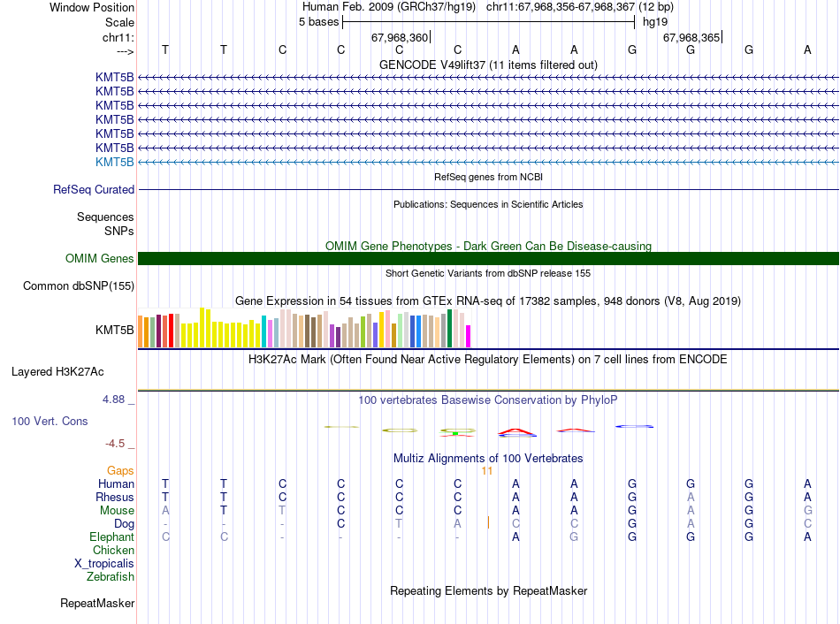Click the dark green OMIM gene bar
840x624 pixels.
click(488, 259)
